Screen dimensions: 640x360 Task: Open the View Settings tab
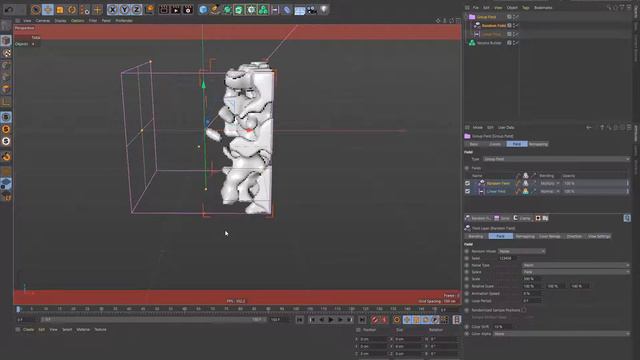click(599, 236)
